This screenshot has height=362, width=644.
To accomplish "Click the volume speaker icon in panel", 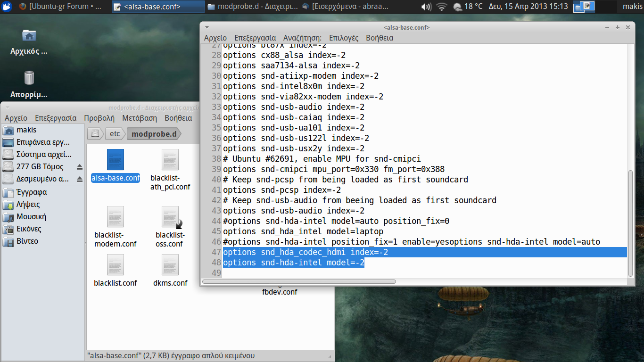I will (x=426, y=7).
